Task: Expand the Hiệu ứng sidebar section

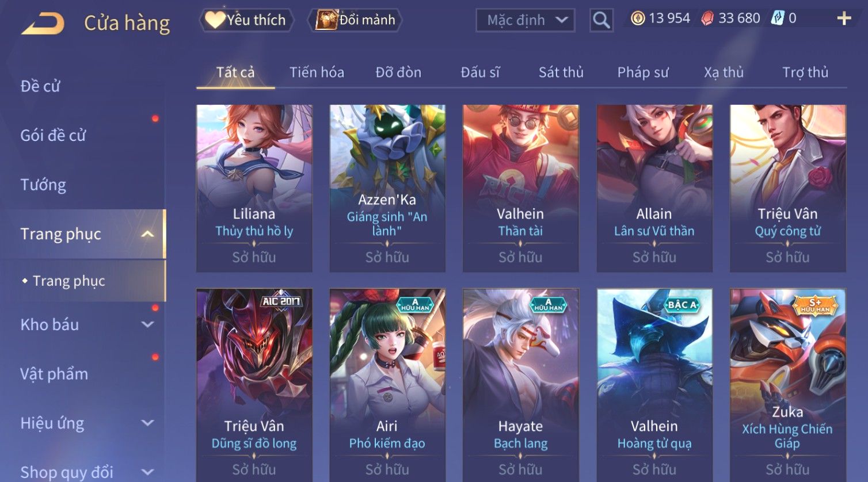Action: click(148, 423)
